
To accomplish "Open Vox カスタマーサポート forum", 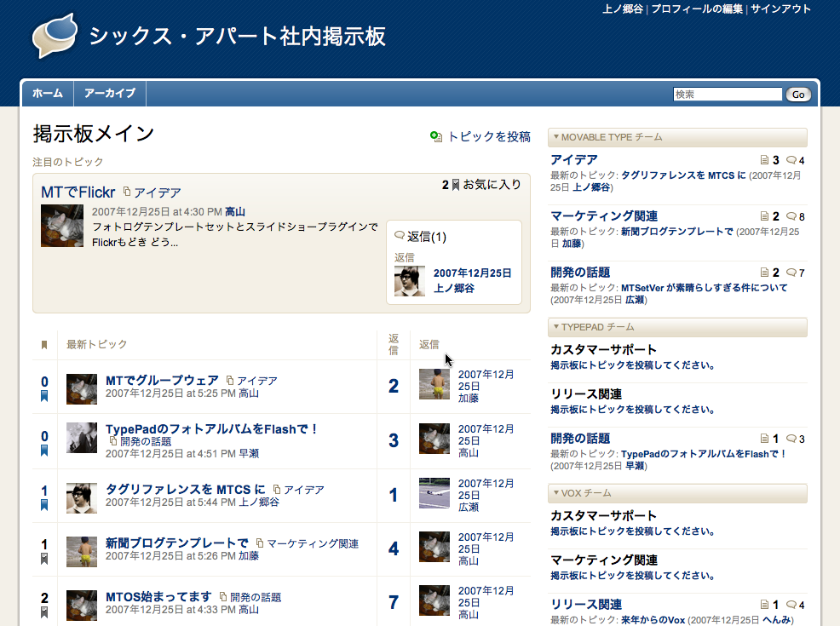I will (x=604, y=515).
